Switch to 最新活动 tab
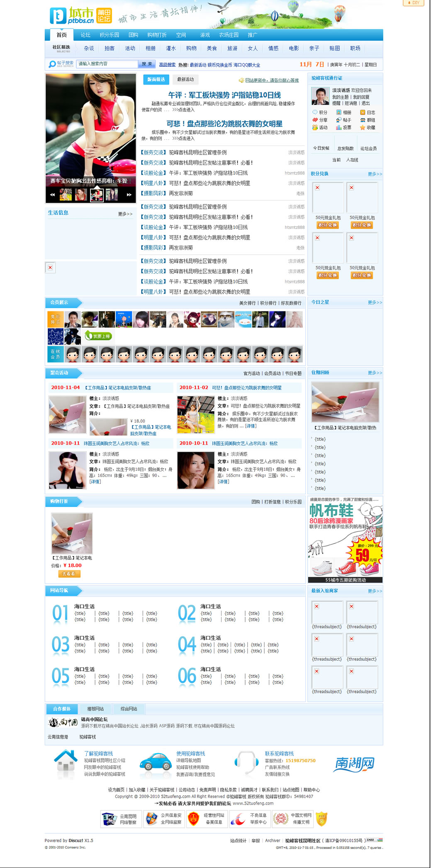Viewport: 431px width, 868px height. pyautogui.click(x=185, y=80)
